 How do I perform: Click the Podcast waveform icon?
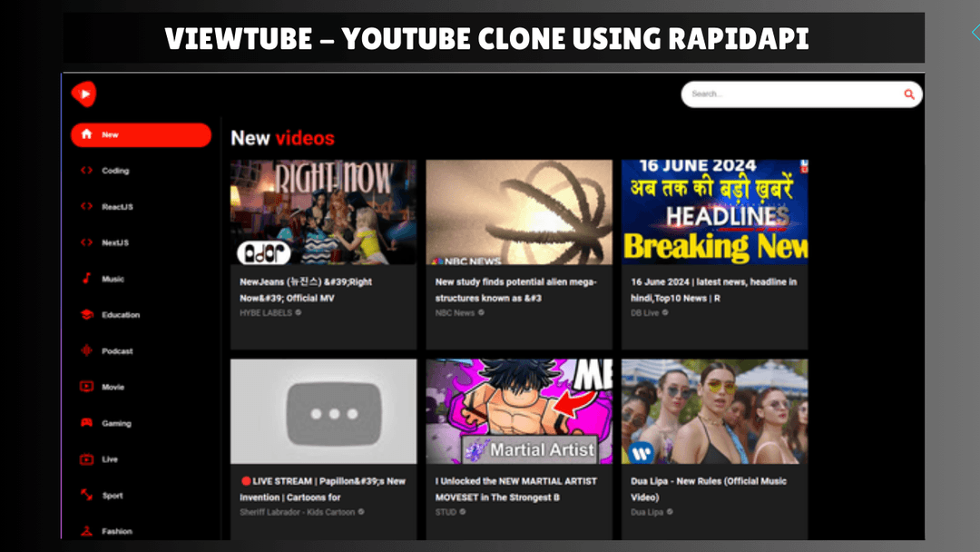[x=86, y=350]
